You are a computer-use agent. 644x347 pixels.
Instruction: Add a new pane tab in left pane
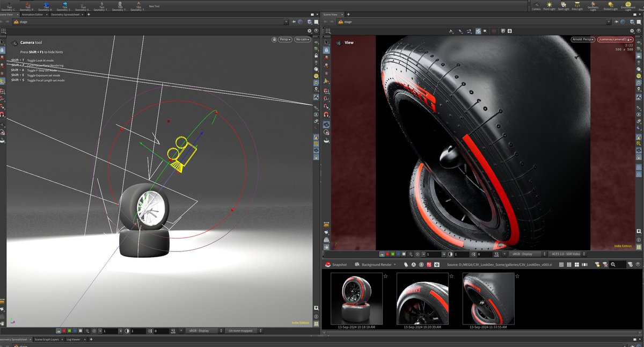point(89,15)
